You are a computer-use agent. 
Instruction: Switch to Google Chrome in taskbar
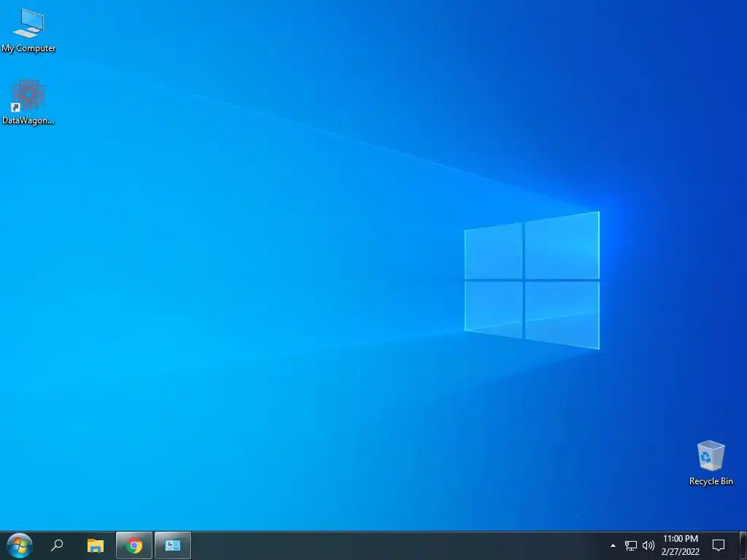134,545
